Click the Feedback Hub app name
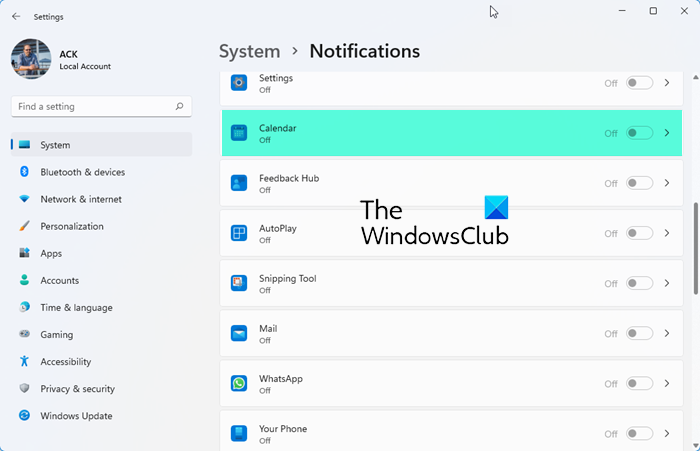This screenshot has width=700, height=451. coord(289,178)
